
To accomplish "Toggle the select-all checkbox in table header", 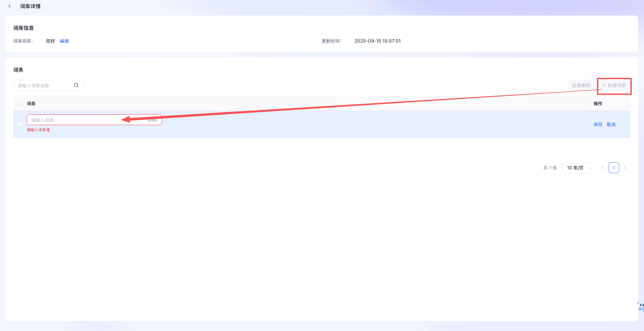I will (x=20, y=103).
